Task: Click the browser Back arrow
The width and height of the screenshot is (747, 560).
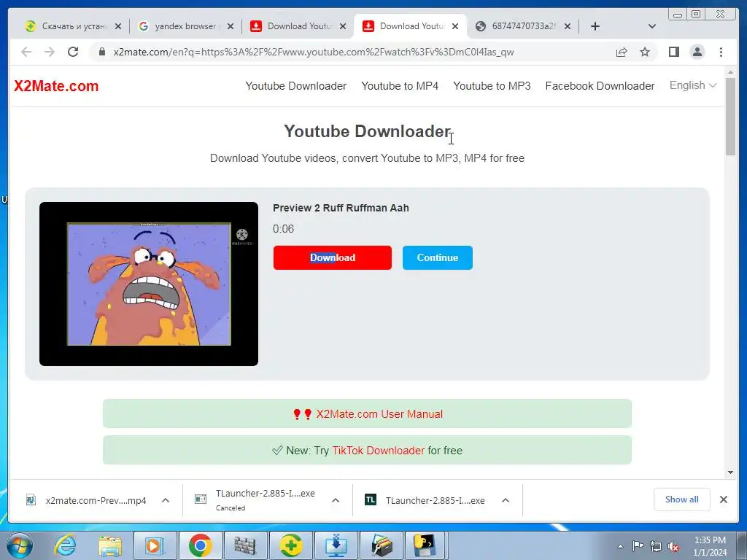Action: (27, 52)
